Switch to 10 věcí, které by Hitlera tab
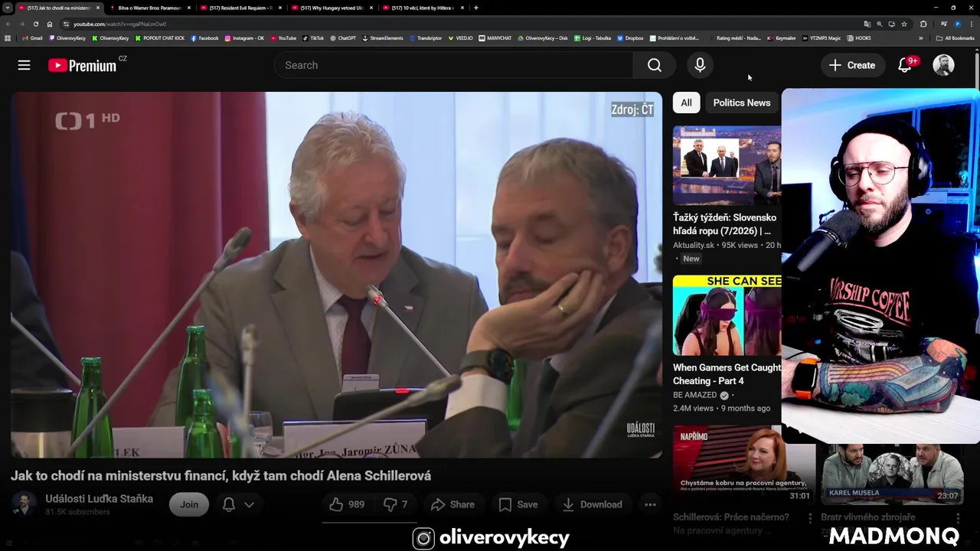The height and width of the screenshot is (551, 980). pyautogui.click(x=422, y=8)
